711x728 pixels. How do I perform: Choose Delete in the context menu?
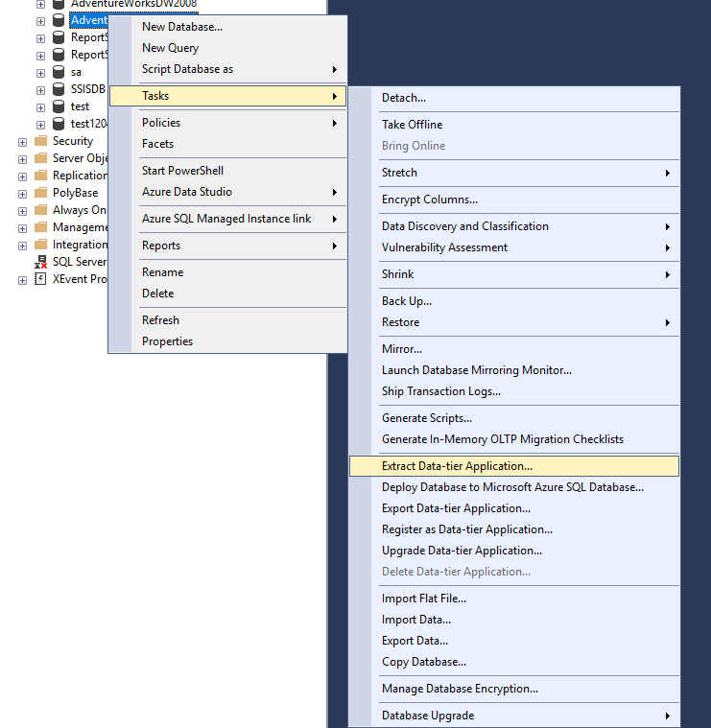[x=228, y=294]
